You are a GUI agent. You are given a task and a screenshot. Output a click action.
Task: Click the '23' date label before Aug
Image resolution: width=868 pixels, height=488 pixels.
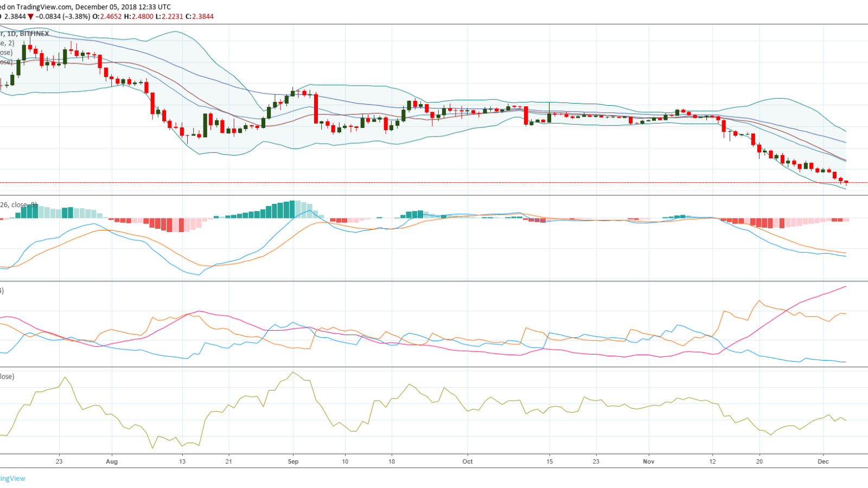click(x=59, y=462)
